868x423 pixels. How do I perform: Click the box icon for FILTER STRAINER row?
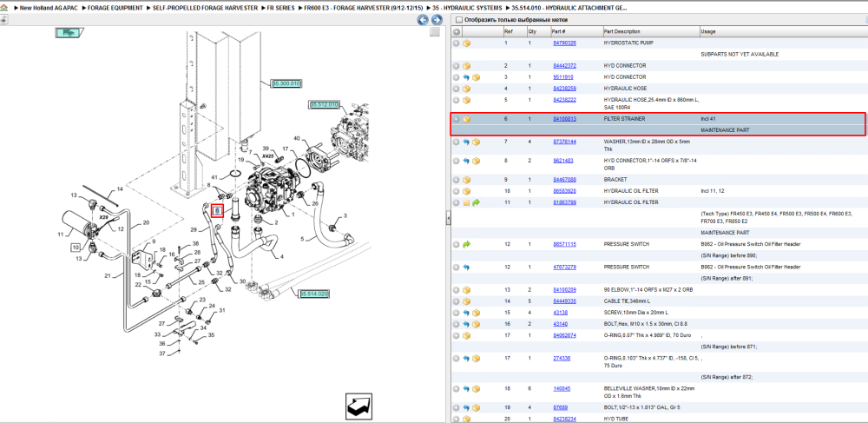[467, 119]
